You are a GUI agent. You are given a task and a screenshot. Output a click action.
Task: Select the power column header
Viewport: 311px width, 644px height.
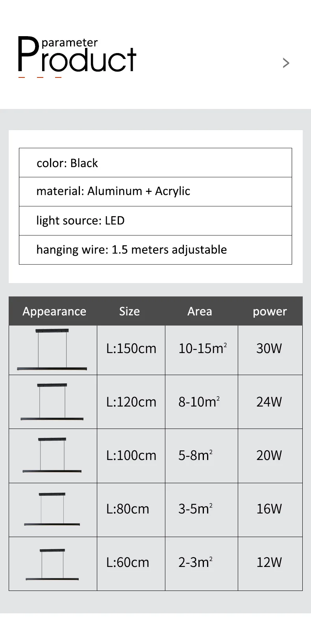(270, 311)
